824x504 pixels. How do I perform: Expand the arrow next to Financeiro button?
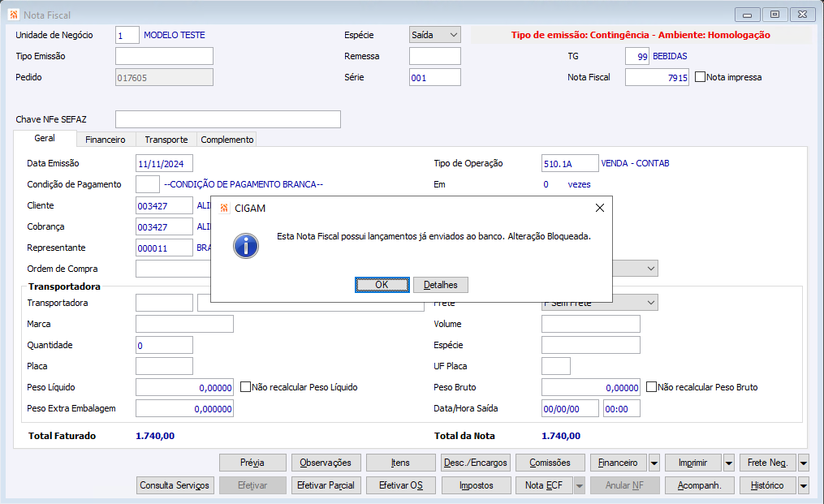tap(654, 463)
